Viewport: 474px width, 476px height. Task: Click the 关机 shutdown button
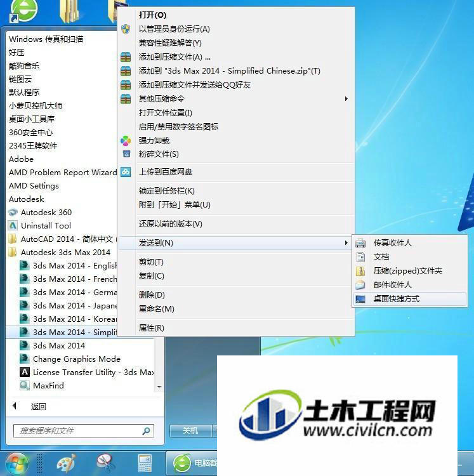coord(190,431)
